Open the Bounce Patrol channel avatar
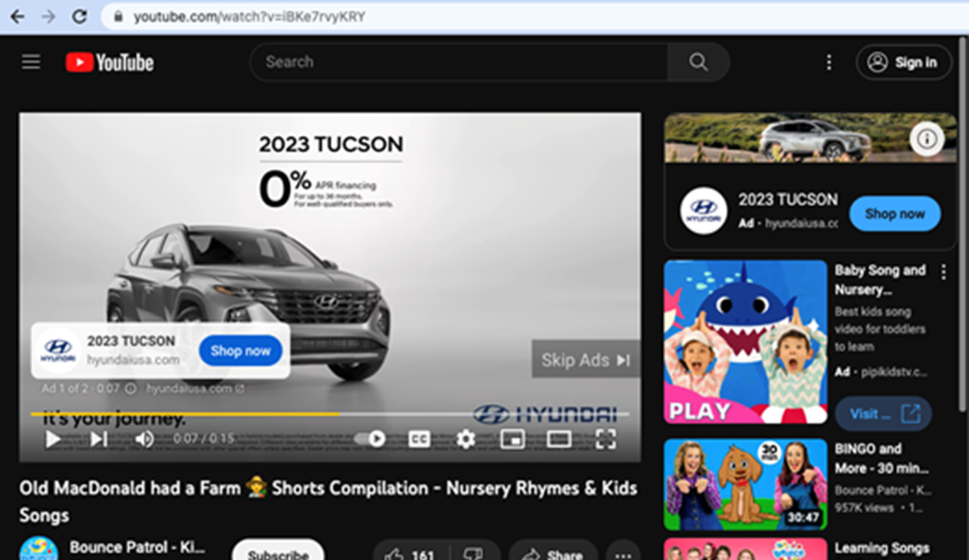The image size is (969, 560). pos(39,549)
